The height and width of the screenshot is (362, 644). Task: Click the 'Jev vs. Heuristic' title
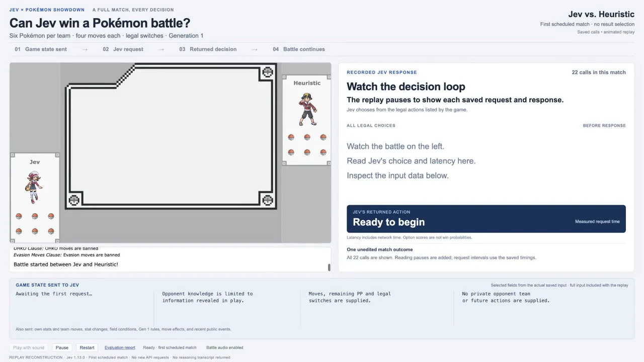pyautogui.click(x=601, y=14)
